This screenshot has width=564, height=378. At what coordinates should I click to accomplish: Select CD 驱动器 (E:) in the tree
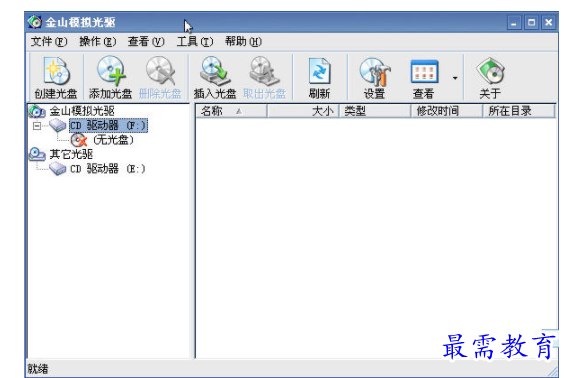click(108, 169)
